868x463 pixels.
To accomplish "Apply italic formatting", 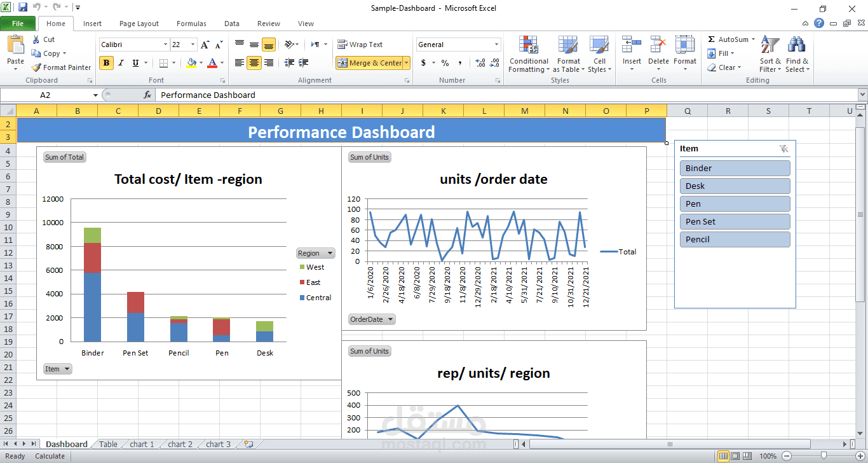I will click(x=120, y=63).
